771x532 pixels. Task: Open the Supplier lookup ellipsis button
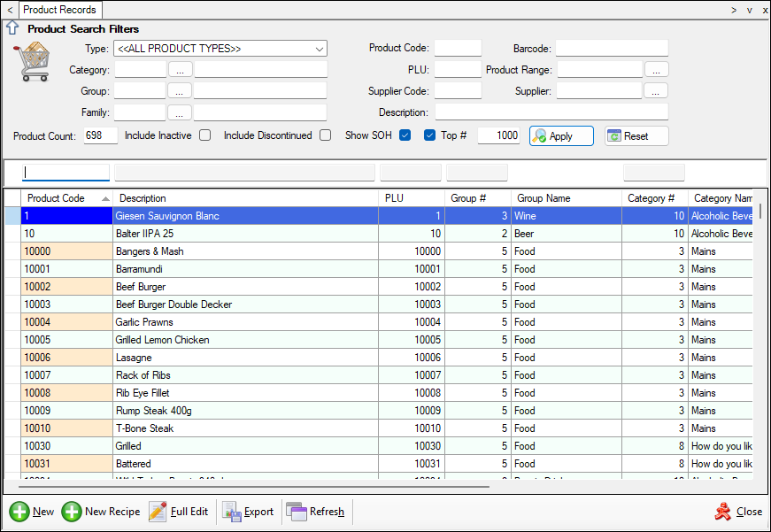point(655,91)
